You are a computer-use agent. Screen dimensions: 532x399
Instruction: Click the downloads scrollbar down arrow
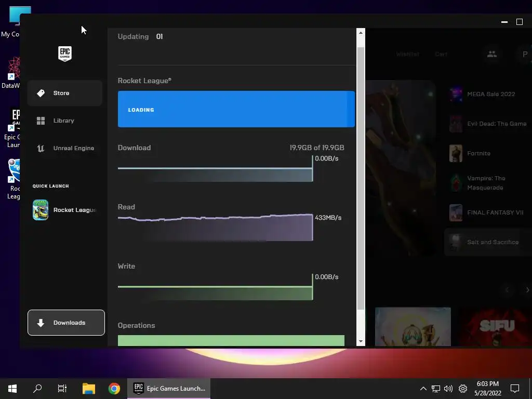(x=361, y=341)
